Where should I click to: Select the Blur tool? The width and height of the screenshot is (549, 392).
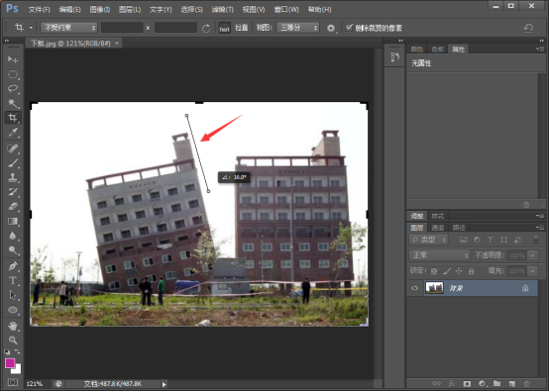point(13,236)
